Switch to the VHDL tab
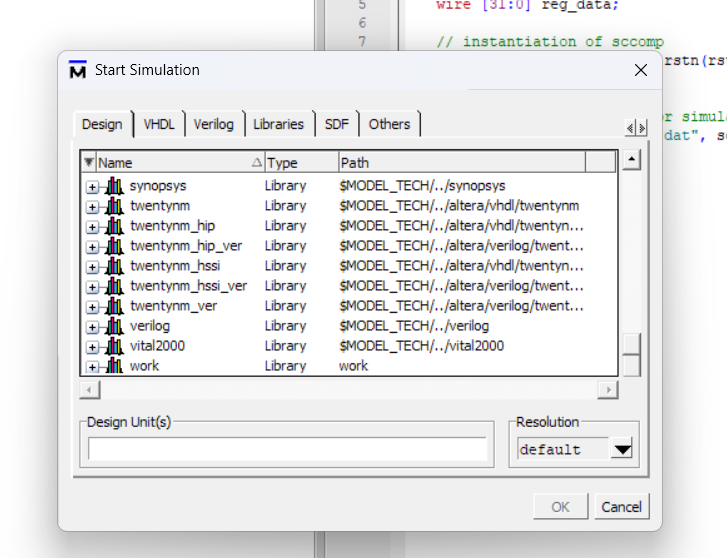This screenshot has width=727, height=558. pyautogui.click(x=158, y=124)
